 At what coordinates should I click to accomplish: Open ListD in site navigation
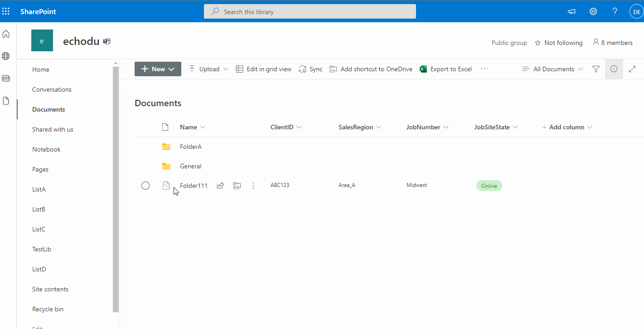pos(39,269)
